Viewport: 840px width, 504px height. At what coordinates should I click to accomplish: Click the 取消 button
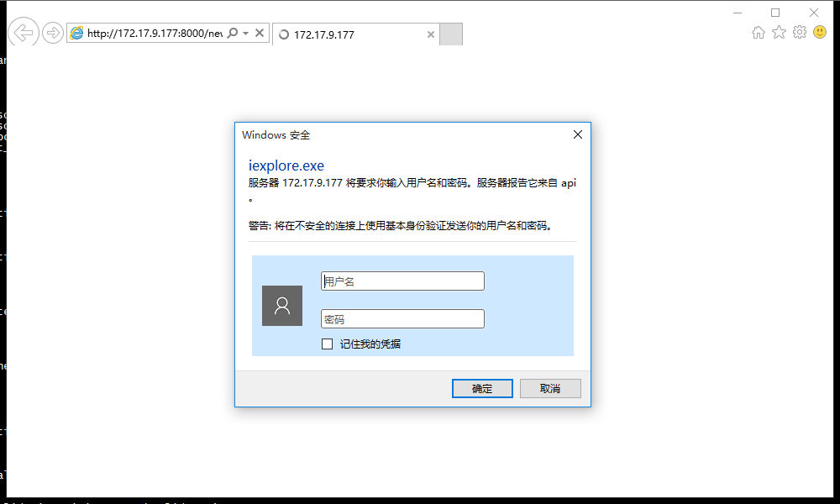550,388
